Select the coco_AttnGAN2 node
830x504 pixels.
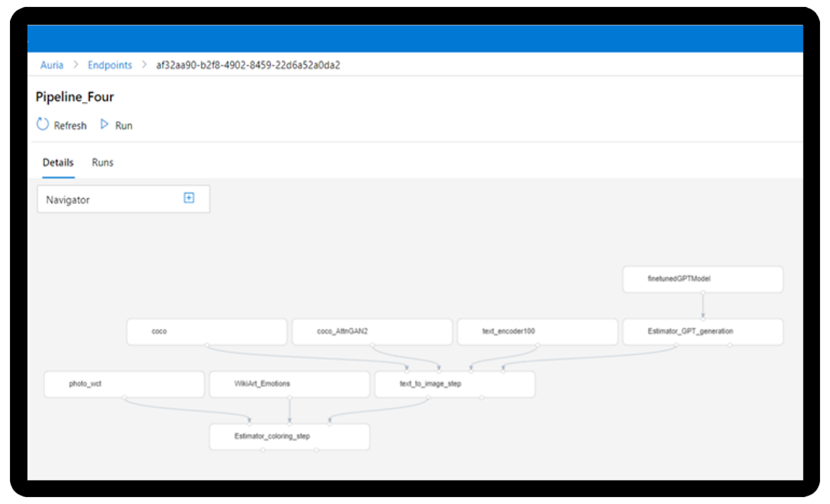click(x=372, y=332)
